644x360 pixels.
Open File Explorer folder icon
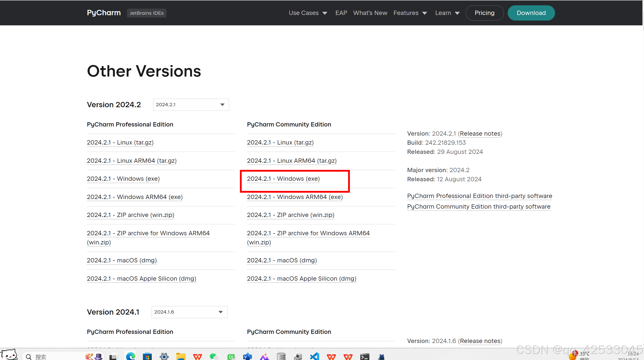pyautogui.click(x=181, y=356)
